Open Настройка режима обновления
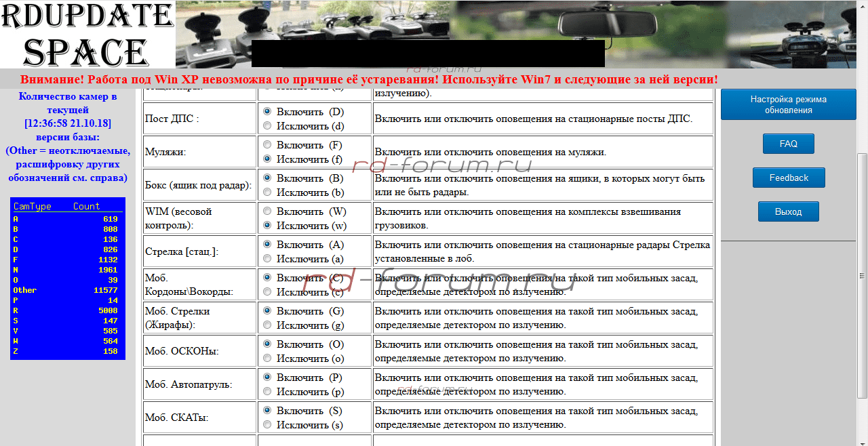Screen dimensions: 868x446 tap(788, 104)
